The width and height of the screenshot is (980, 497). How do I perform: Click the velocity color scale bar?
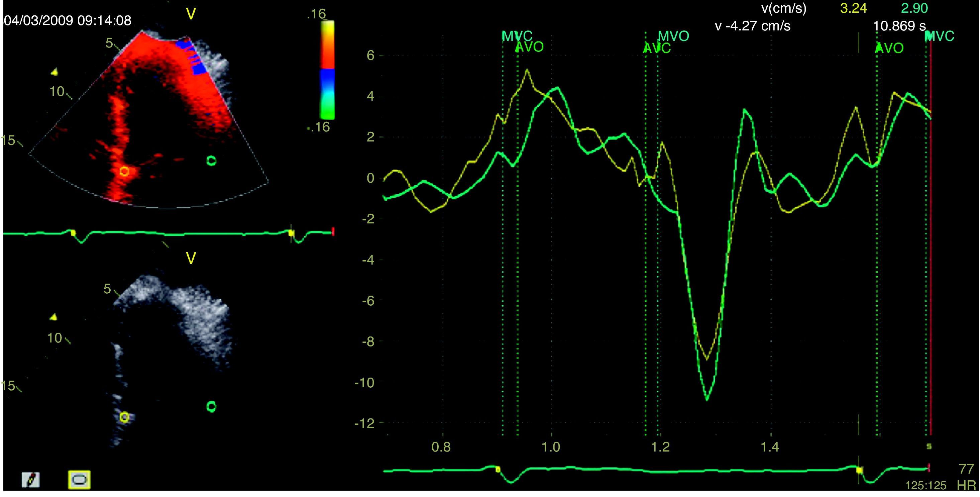click(x=327, y=70)
